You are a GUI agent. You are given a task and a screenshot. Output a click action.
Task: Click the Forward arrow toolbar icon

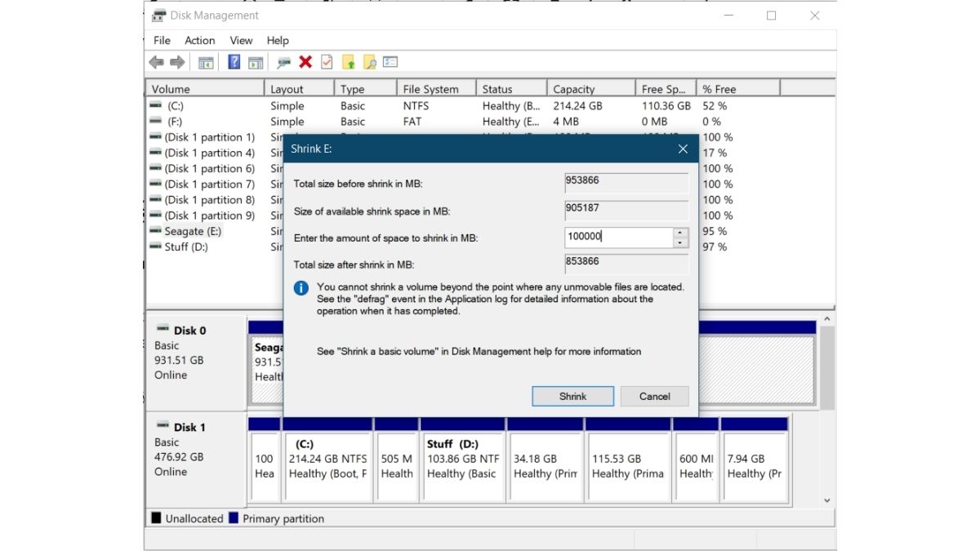[176, 62]
